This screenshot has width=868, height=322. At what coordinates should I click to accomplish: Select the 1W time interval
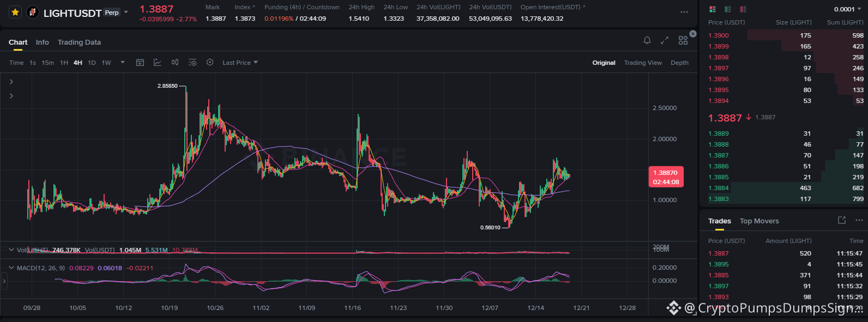click(x=106, y=63)
